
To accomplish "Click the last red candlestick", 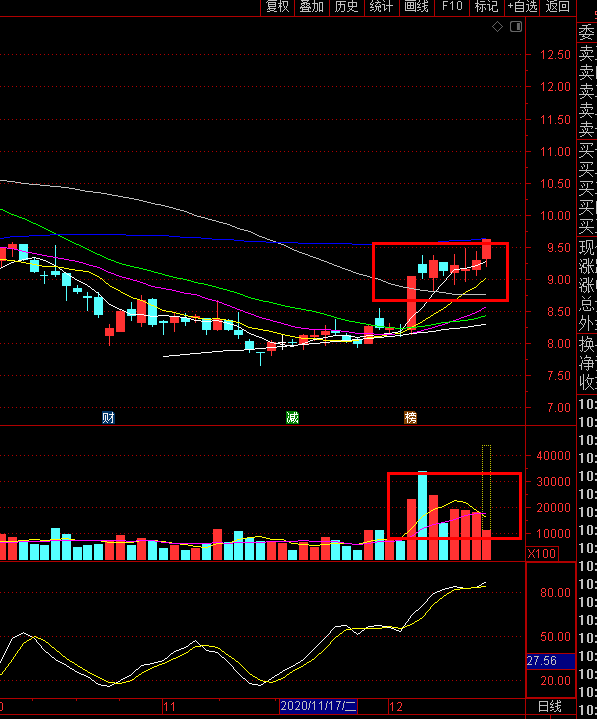I will click(x=486, y=249).
